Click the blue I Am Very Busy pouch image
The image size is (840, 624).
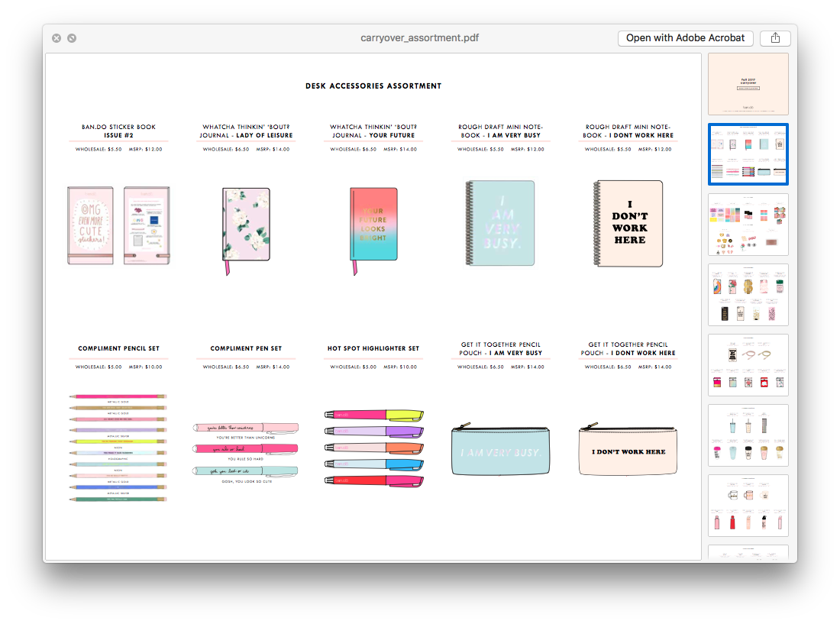[x=500, y=449]
